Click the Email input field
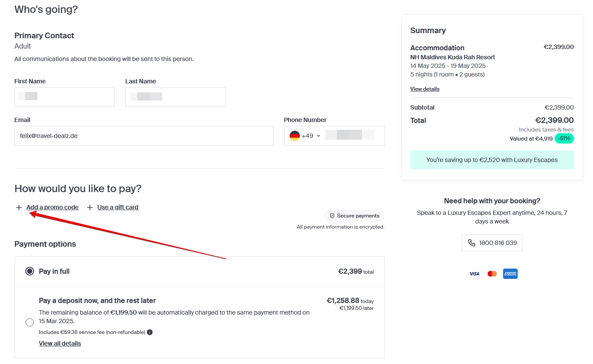The height and width of the screenshot is (364, 593). (x=144, y=136)
